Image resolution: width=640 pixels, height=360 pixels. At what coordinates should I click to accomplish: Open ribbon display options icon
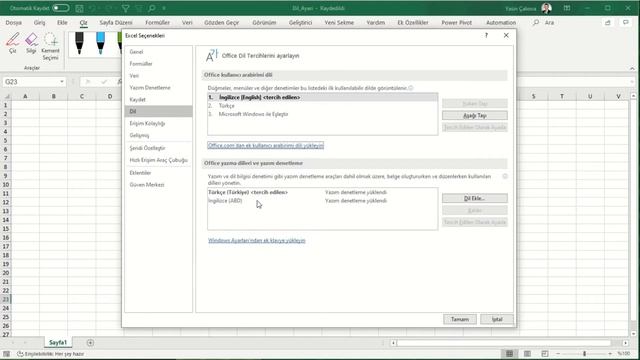pyautogui.click(x=567, y=8)
